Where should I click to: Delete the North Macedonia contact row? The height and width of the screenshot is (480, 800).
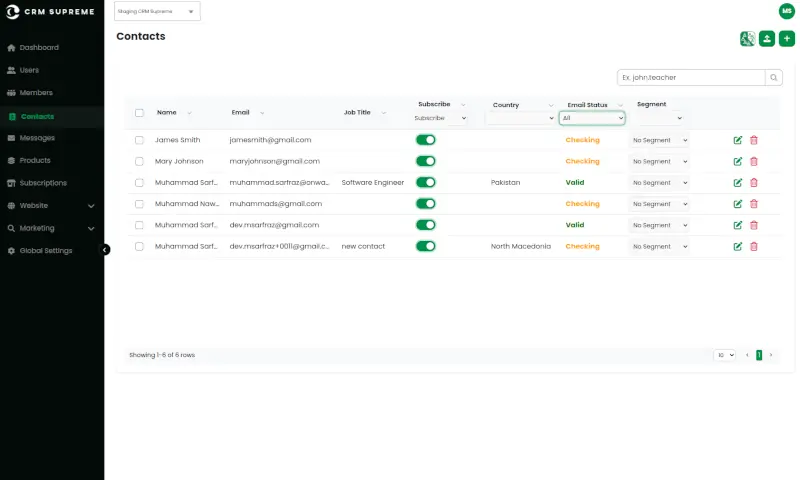[754, 246]
